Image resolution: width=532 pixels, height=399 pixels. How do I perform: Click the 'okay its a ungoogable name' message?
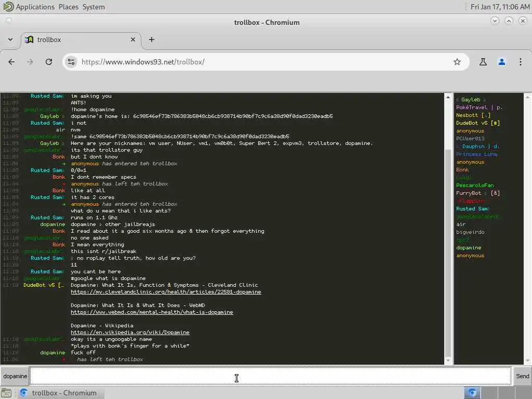point(111,339)
